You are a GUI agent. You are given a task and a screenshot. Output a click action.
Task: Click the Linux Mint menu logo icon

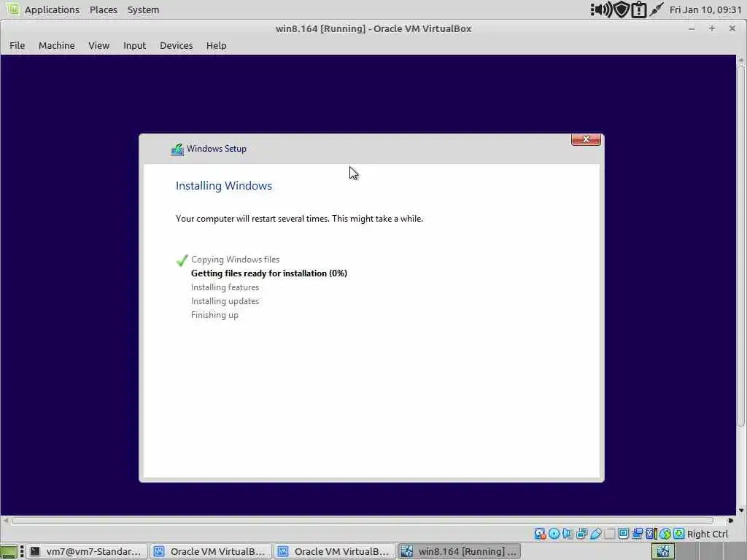[12, 9]
